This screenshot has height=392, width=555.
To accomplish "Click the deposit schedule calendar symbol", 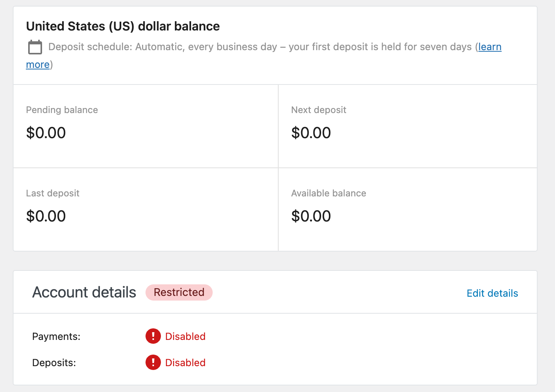I will 35,47.
